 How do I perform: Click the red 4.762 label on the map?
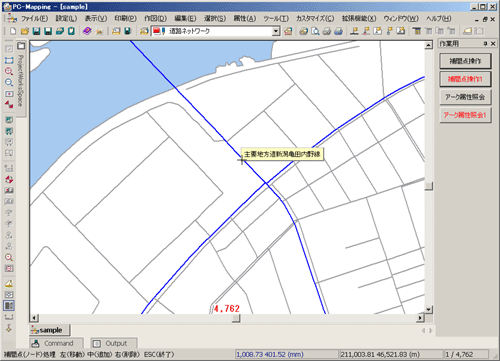[x=227, y=309]
